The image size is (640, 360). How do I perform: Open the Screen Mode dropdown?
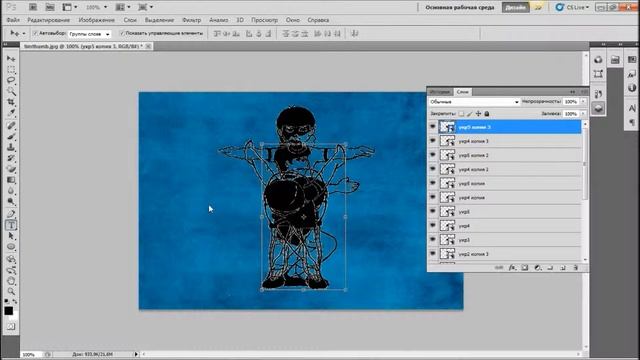tap(145, 7)
